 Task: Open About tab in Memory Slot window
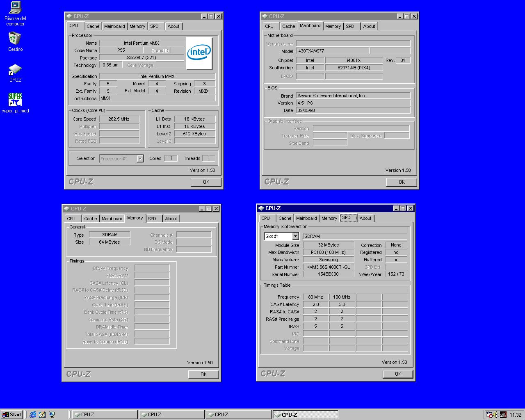(365, 218)
